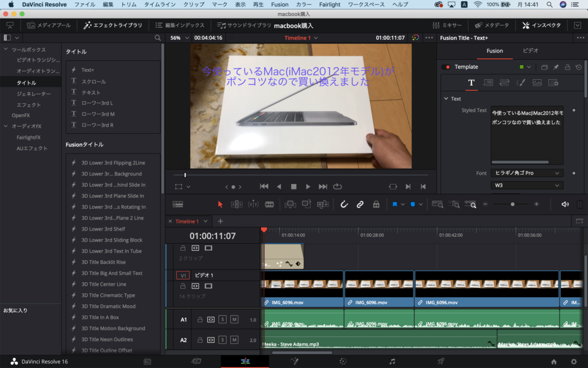Select the red arrow selection mode tool
The width and height of the screenshot is (588, 368).
click(x=220, y=204)
